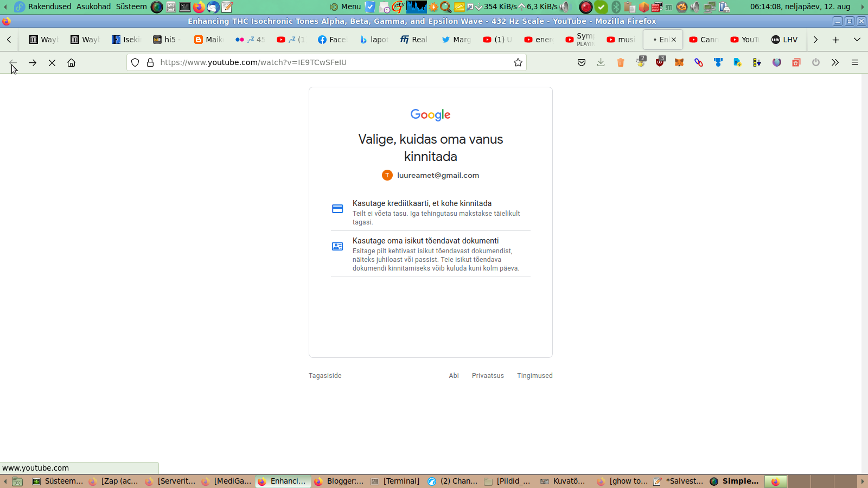Image resolution: width=868 pixels, height=488 pixels.
Task: Switch to the Pildid taskbar window
Action: pos(508,481)
